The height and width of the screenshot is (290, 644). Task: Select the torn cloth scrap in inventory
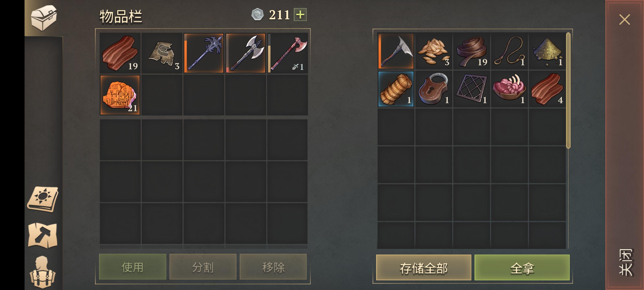click(162, 53)
